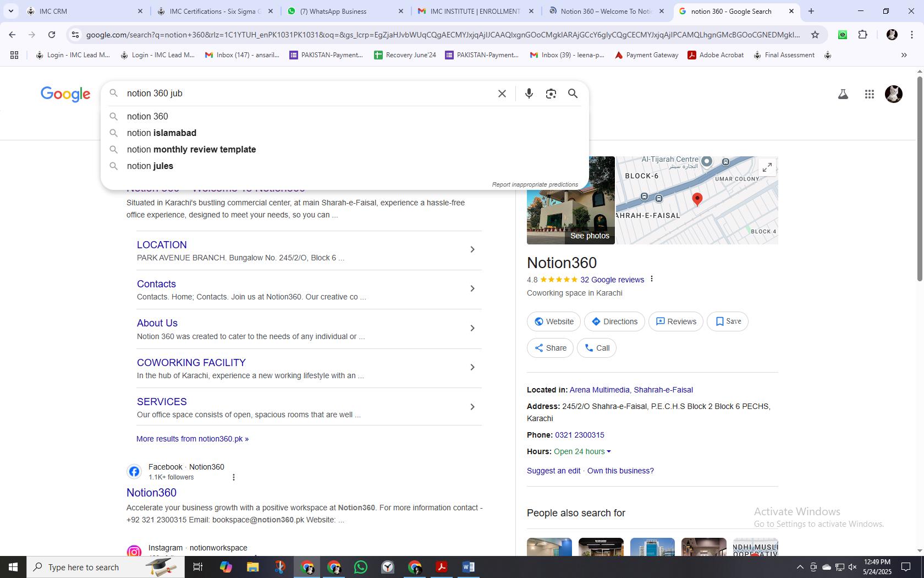Image resolution: width=924 pixels, height=578 pixels.
Task: Open Adobe Acrobat from the taskbar
Action: (442, 567)
